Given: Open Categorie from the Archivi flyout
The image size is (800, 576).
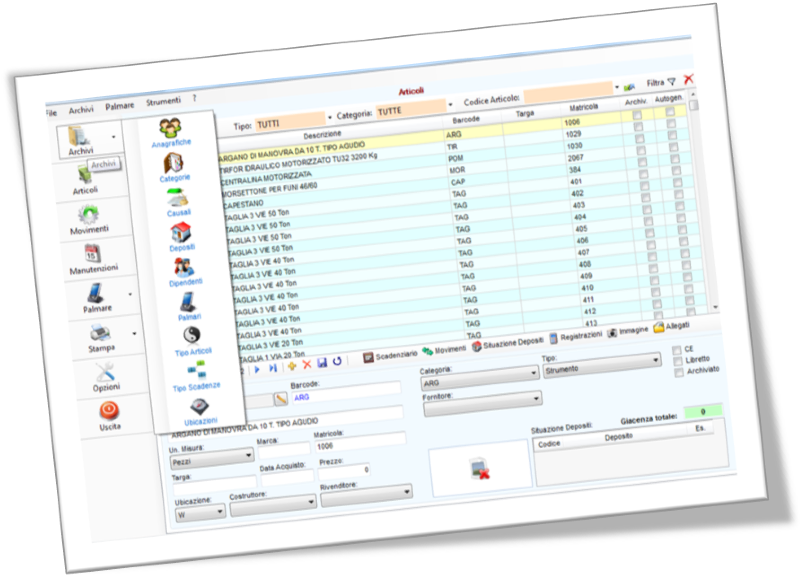Looking at the screenshot, I should point(174,168).
